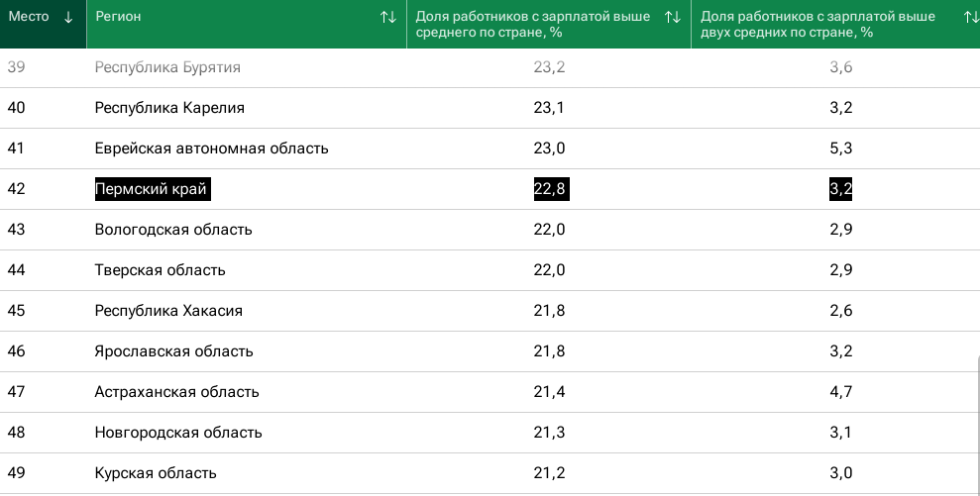Viewport: 980px width, 496px height.
Task: Click the Регион column header text
Action: coord(120,17)
